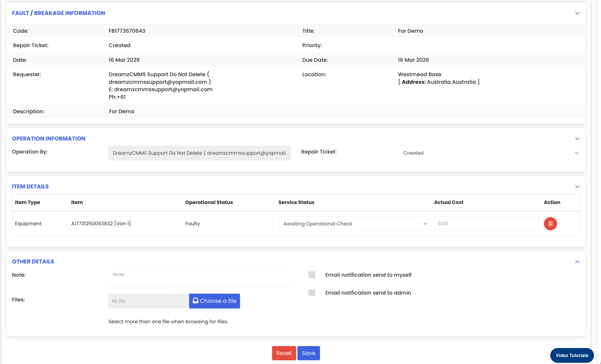
Task: Collapse Item Details section chevron
Action: (577, 187)
